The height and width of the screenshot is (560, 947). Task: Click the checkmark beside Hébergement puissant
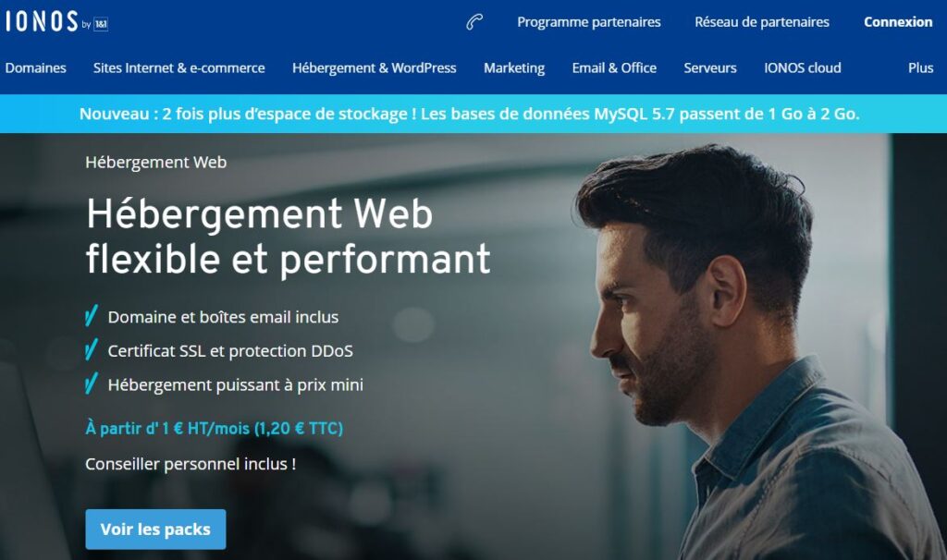pos(92,383)
